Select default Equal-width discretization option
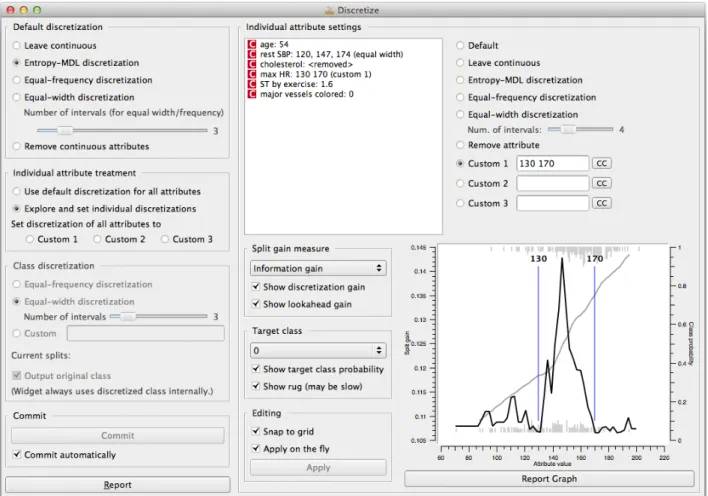 point(17,97)
